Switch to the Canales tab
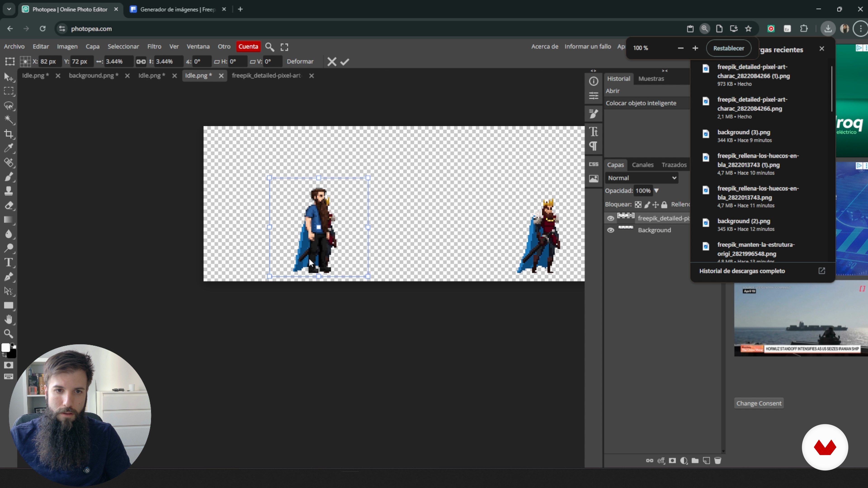The width and height of the screenshot is (868, 488). [x=643, y=165]
